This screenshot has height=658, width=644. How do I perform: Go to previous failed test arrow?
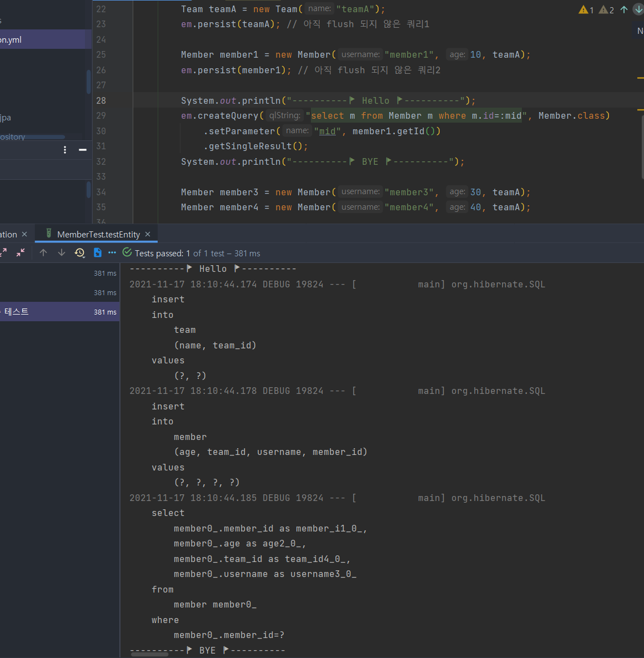click(43, 252)
